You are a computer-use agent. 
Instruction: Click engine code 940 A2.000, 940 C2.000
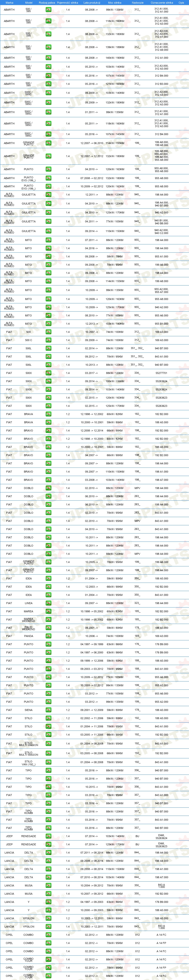[x=161, y=231]
